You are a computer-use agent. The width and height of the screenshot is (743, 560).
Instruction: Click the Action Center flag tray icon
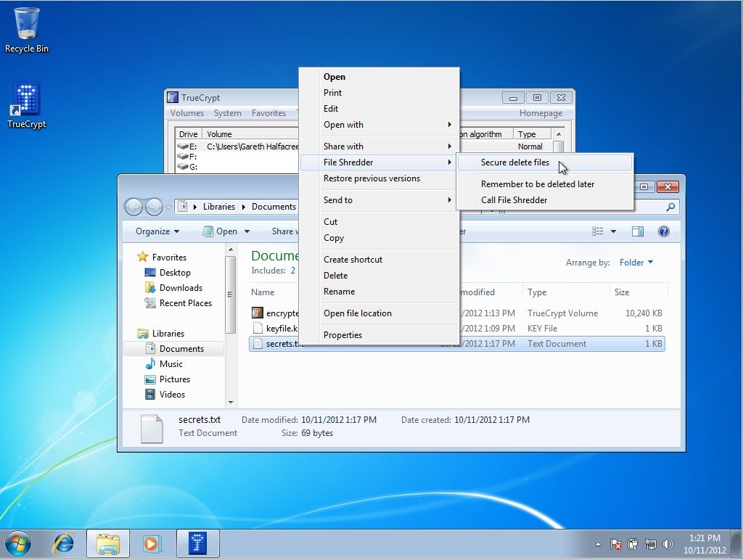click(615, 544)
